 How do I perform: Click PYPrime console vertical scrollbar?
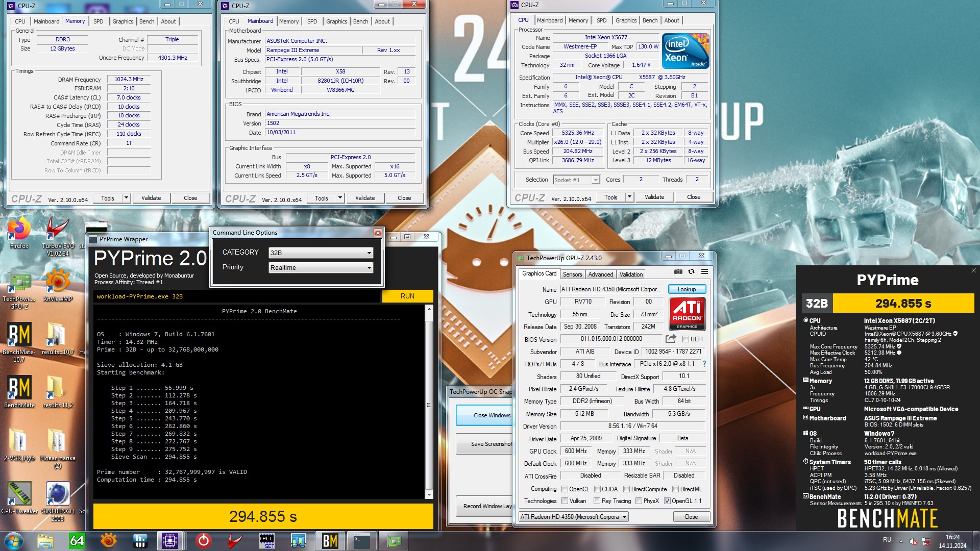429,402
